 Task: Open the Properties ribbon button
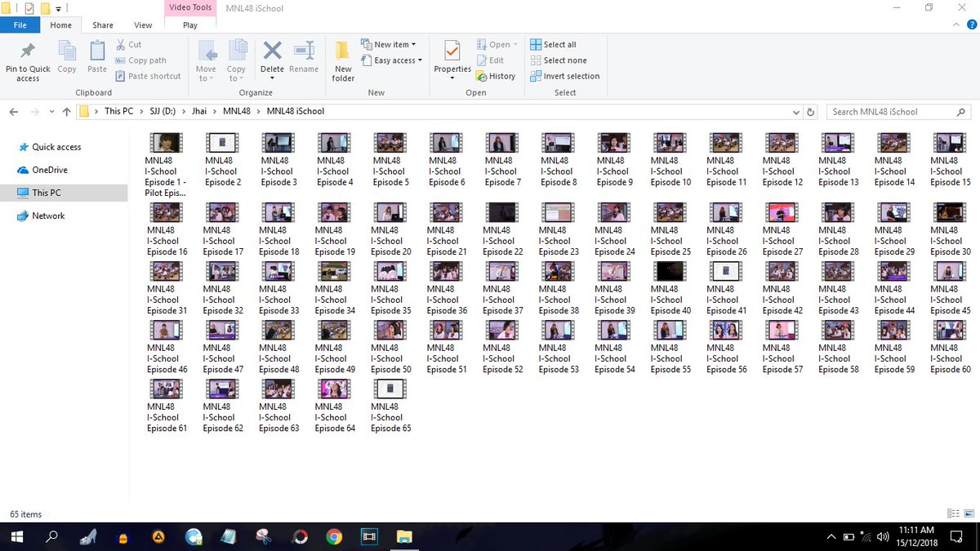(452, 60)
